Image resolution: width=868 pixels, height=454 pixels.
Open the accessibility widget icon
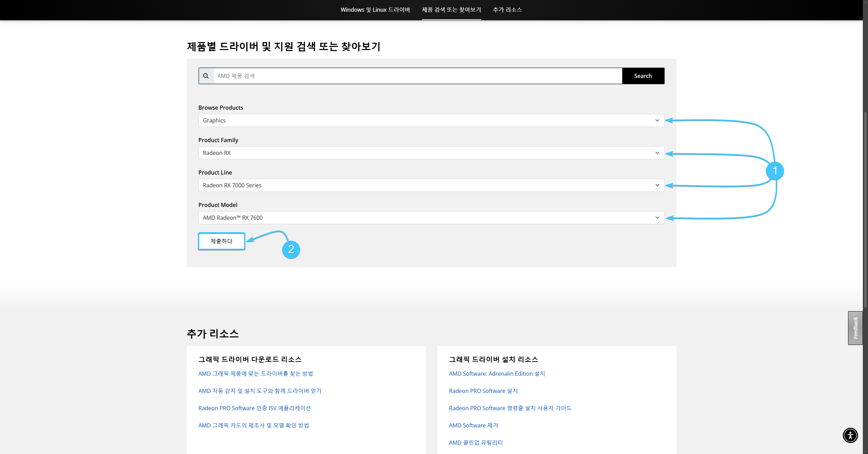pos(850,435)
